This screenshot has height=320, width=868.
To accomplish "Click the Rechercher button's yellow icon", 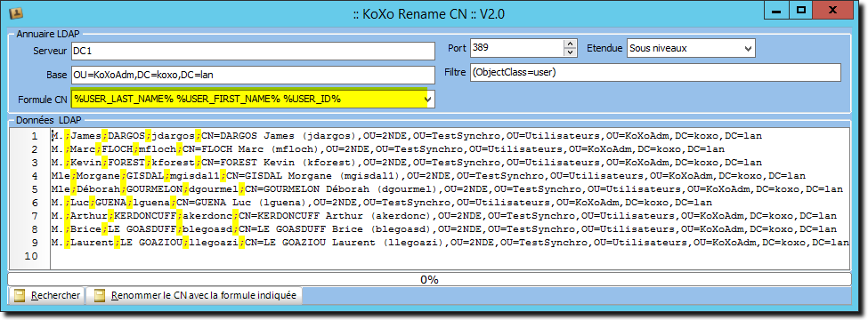I will tap(20, 296).
